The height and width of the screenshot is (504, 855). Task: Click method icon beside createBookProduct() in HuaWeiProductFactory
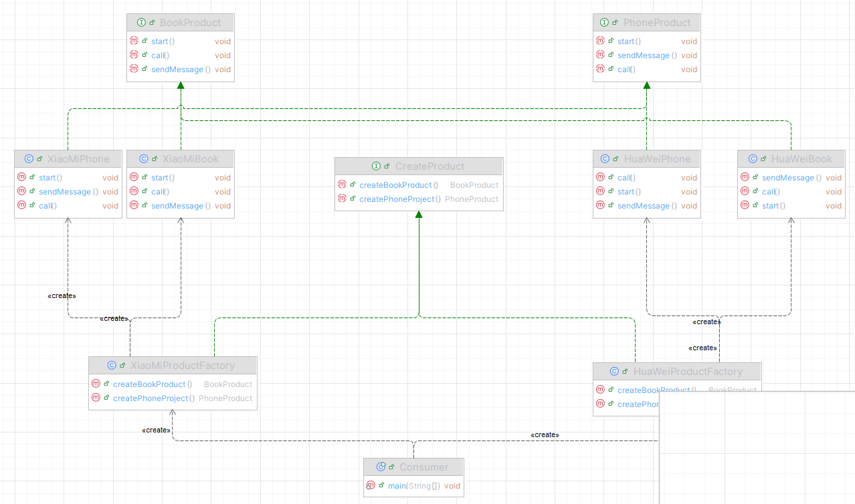(x=600, y=390)
